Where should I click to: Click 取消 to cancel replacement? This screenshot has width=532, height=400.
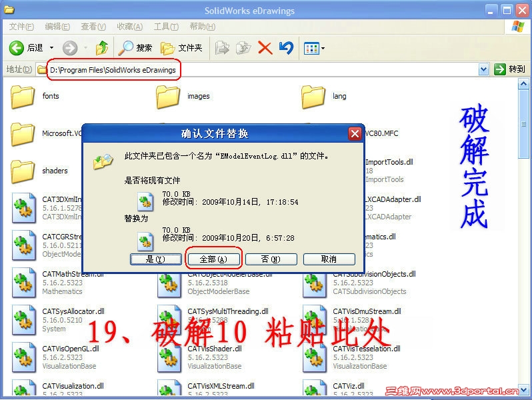[x=329, y=259]
